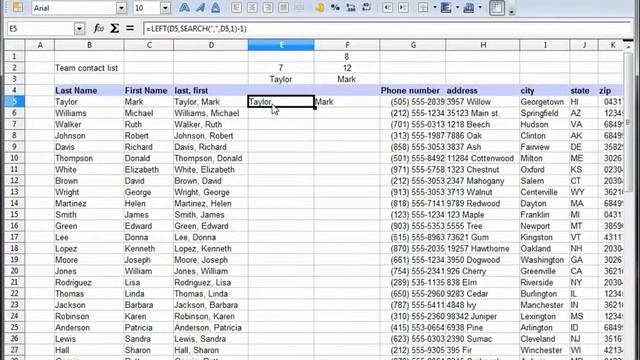Select cell '11284 Cottenwood'
Viewport: 640px width, 360px height.
[483, 158]
